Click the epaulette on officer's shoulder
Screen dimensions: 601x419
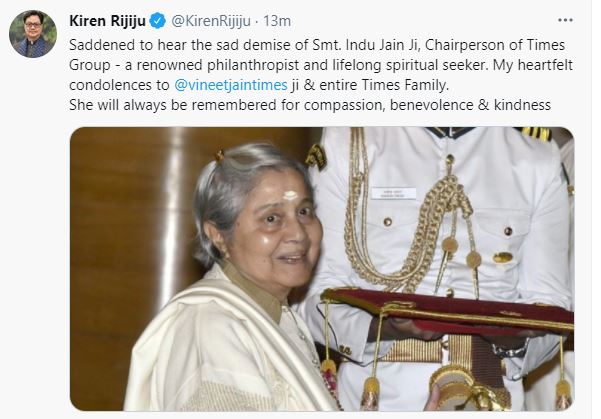[x=536, y=133]
